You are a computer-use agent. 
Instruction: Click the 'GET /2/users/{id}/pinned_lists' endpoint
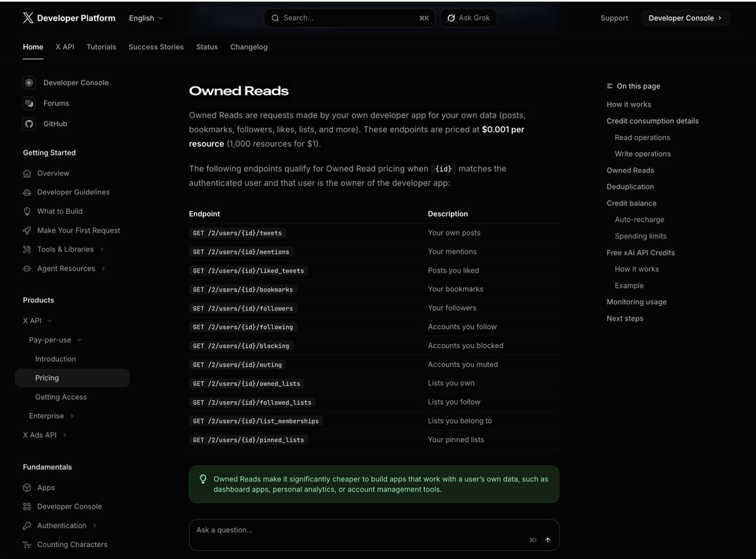[x=248, y=440]
